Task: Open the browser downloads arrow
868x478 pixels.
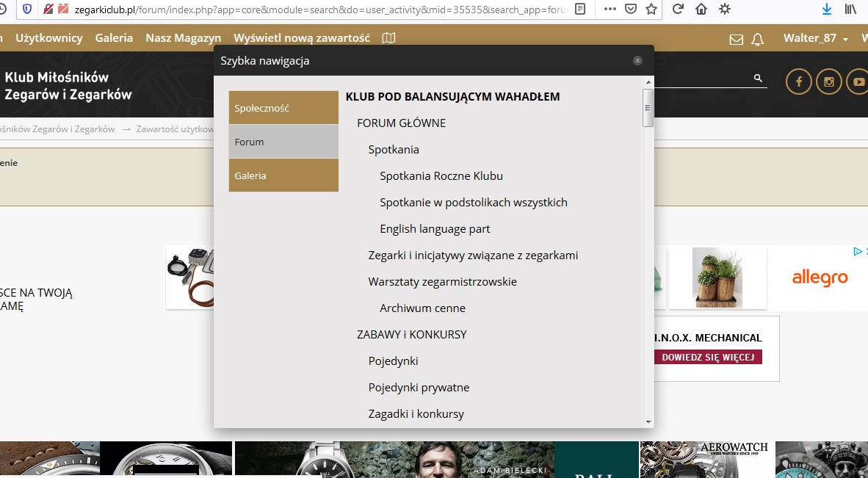Action: click(x=826, y=9)
